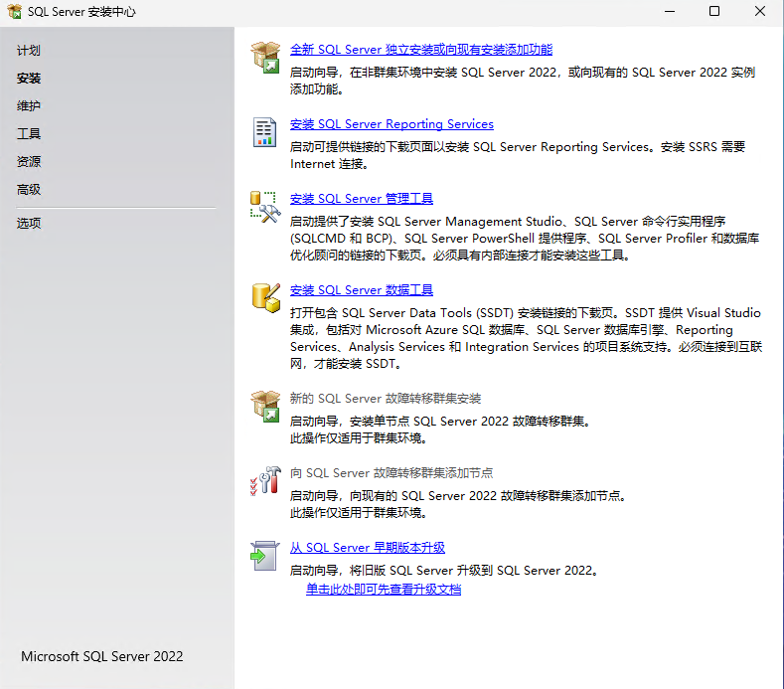Start 从 SQL Server 早期版本升级 link
This screenshot has height=689, width=784.
click(x=368, y=548)
